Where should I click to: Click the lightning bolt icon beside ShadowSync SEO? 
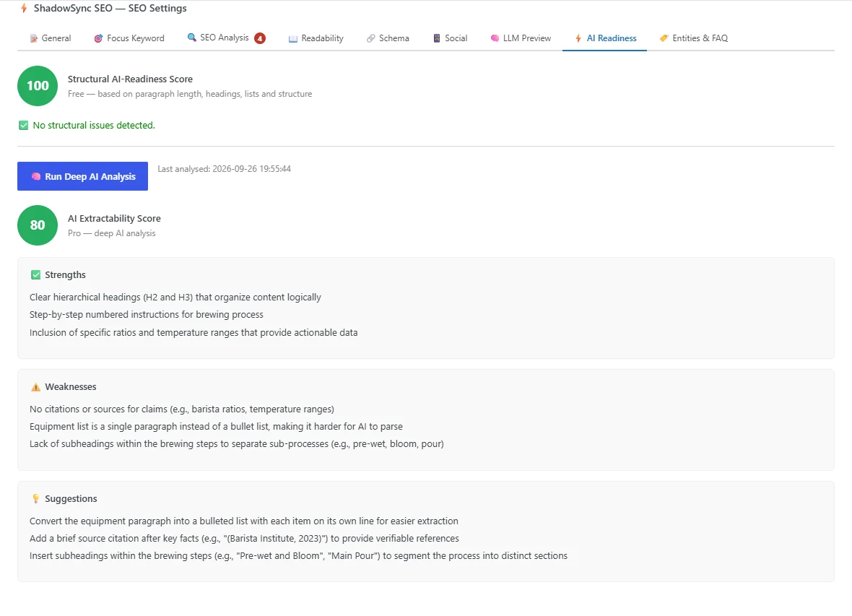click(24, 8)
